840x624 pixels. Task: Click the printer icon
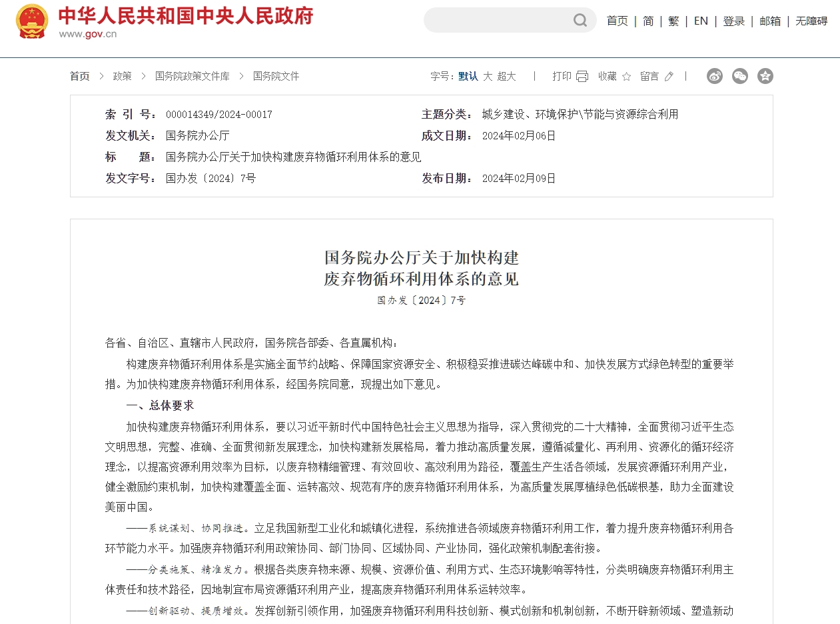pyautogui.click(x=582, y=76)
